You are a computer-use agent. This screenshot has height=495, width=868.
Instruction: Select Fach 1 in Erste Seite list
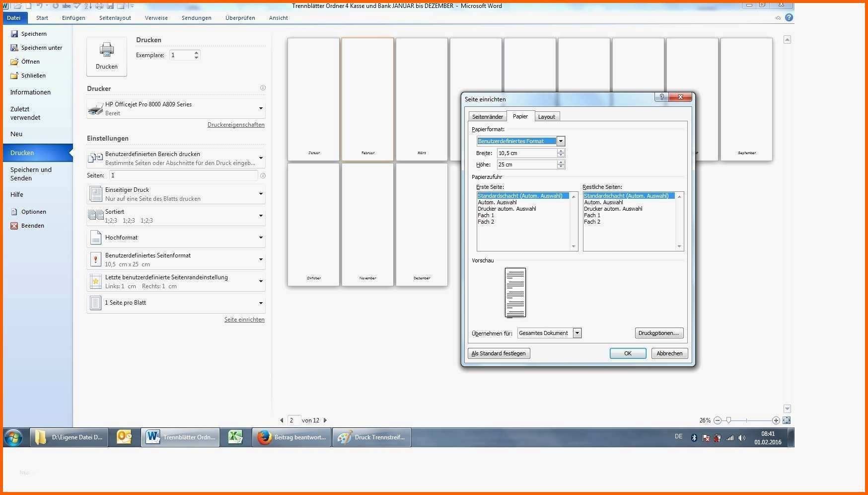click(486, 215)
